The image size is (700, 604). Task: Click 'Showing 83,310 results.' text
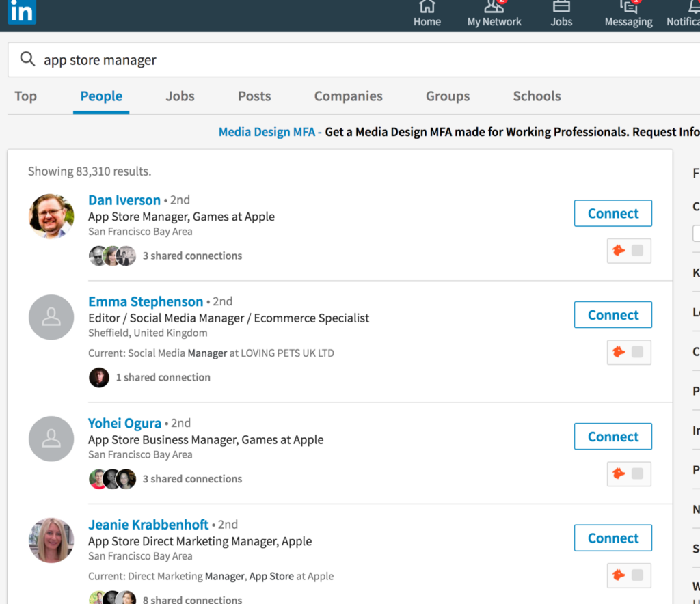90,171
